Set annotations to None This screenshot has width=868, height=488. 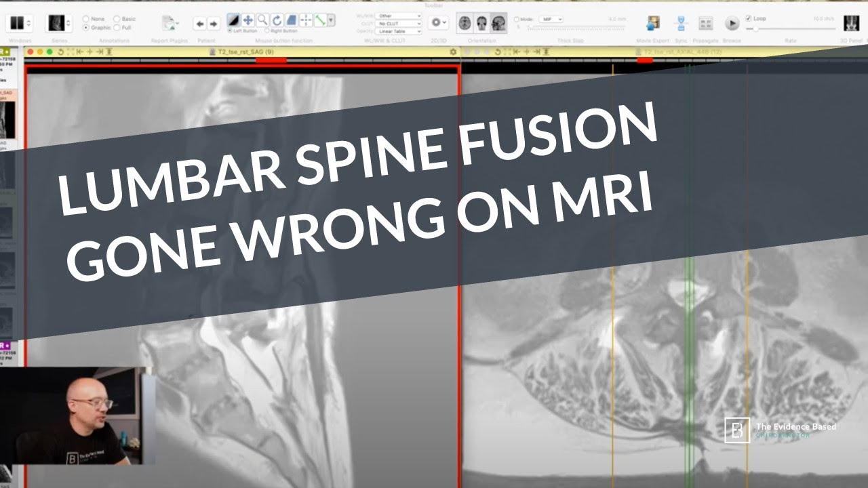[x=86, y=19]
